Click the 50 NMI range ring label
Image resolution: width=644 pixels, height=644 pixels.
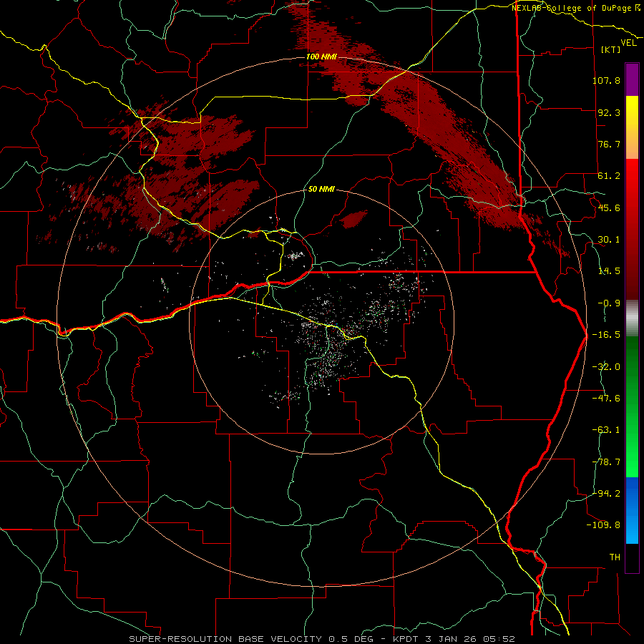pos(321,189)
